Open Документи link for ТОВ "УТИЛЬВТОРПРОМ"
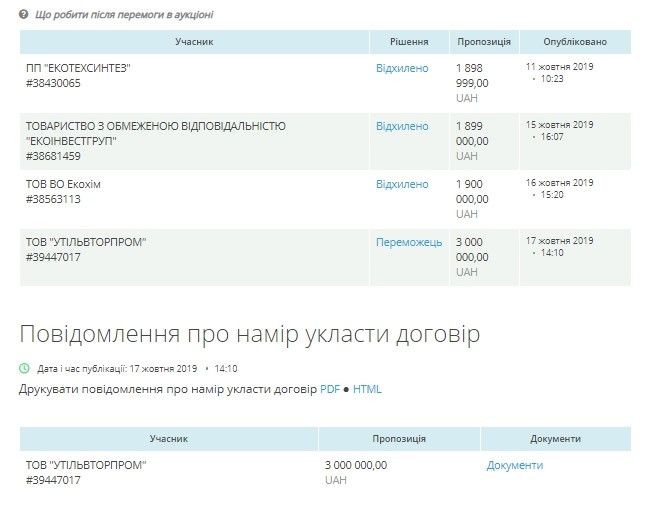Viewport: 645px width, 505px height. pos(514,465)
